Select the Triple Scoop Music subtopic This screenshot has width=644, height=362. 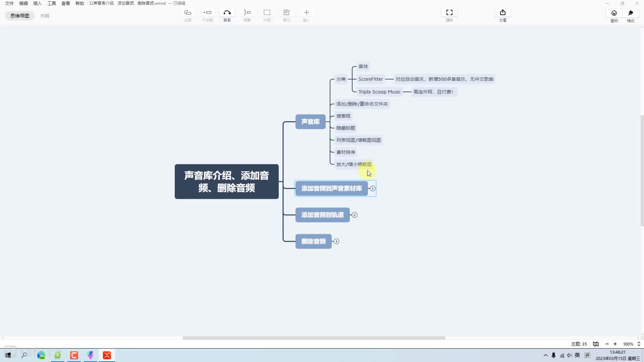click(x=379, y=92)
